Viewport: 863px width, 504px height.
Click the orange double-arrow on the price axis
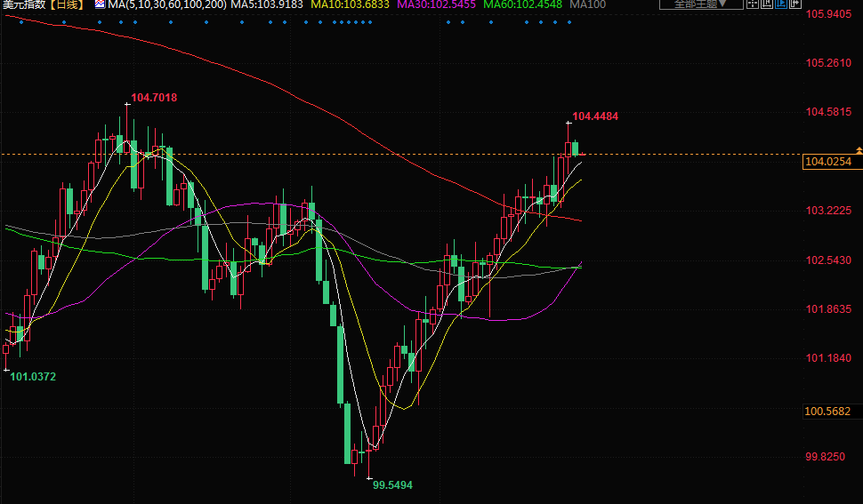858,151
